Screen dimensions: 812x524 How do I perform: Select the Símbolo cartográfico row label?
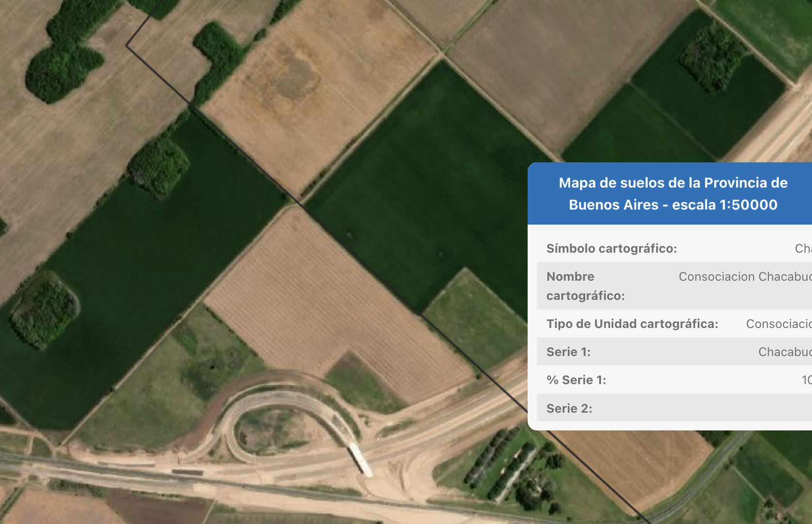(611, 248)
